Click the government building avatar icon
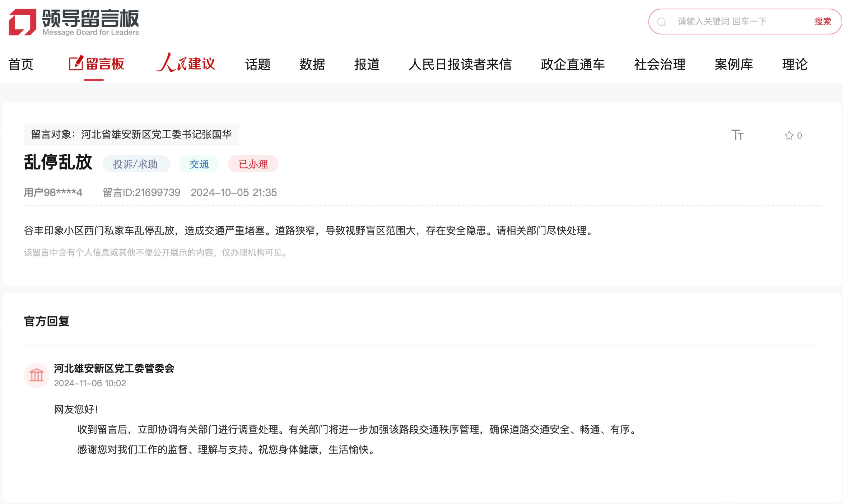Screen dimensions: 843x504 36,375
